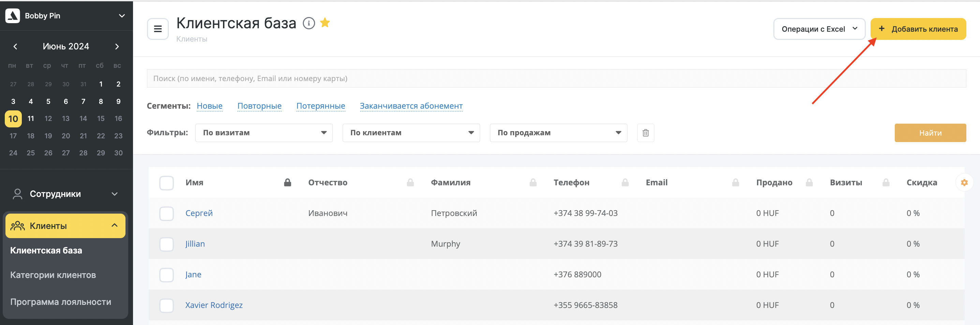Image resolution: width=980 pixels, height=325 pixels.
Task: Click Петровский surname cell
Action: click(x=454, y=213)
